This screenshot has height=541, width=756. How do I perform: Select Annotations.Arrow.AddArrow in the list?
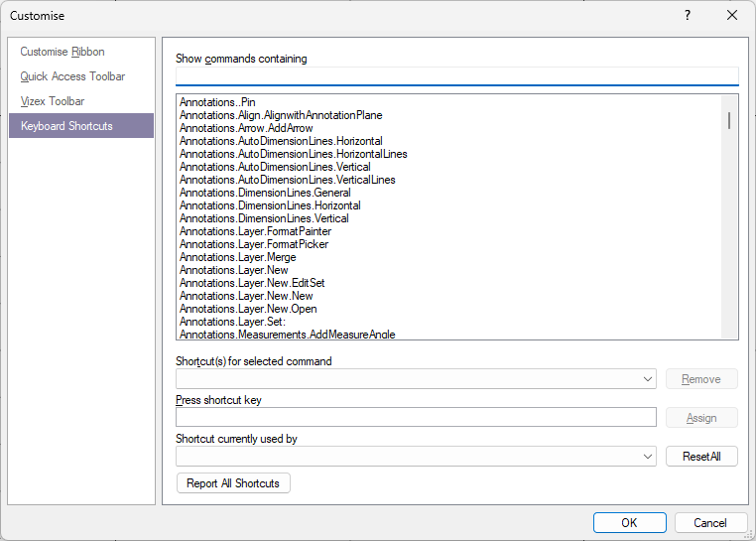pos(246,128)
